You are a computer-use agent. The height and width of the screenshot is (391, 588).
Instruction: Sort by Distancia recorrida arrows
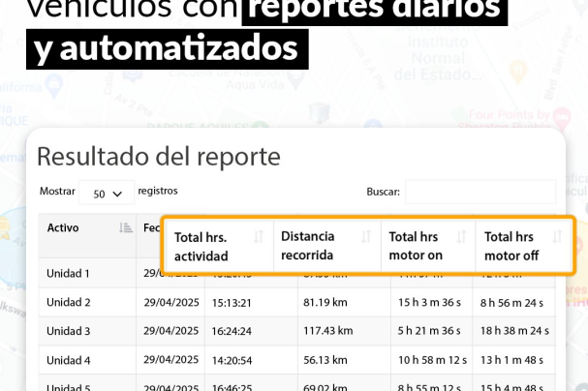pos(366,237)
